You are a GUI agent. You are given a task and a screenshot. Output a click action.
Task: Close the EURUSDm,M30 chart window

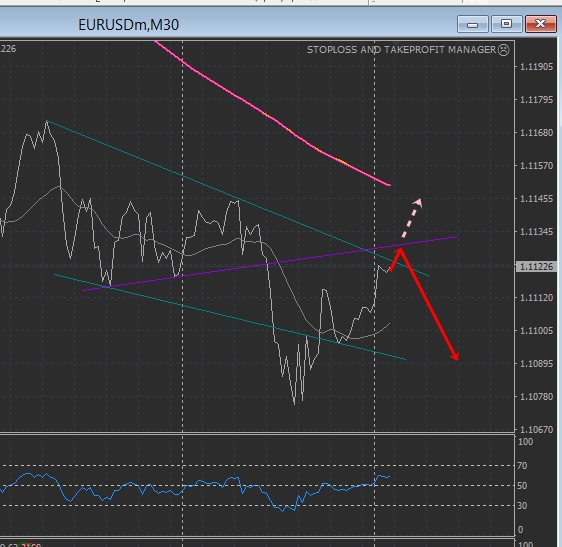pos(540,24)
